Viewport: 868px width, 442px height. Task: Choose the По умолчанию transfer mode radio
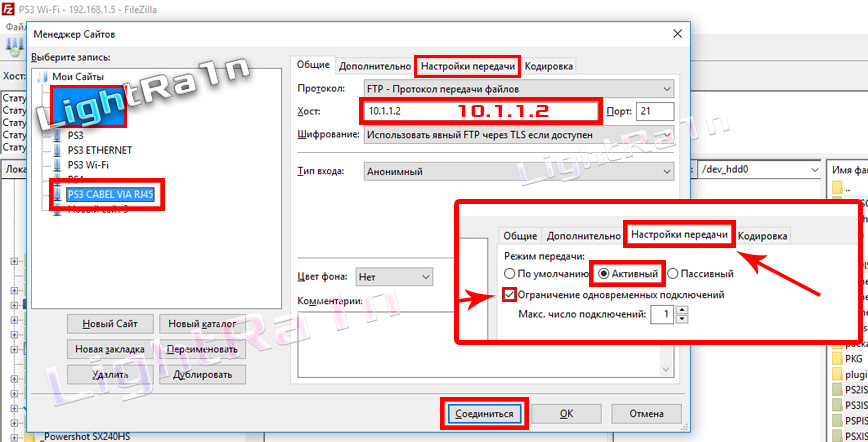(509, 274)
